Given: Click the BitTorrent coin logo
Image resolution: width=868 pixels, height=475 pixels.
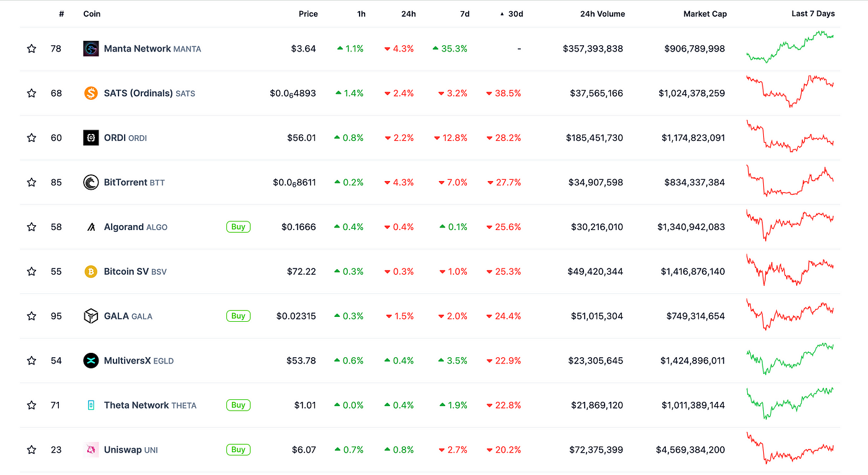Looking at the screenshot, I should coord(91,182).
